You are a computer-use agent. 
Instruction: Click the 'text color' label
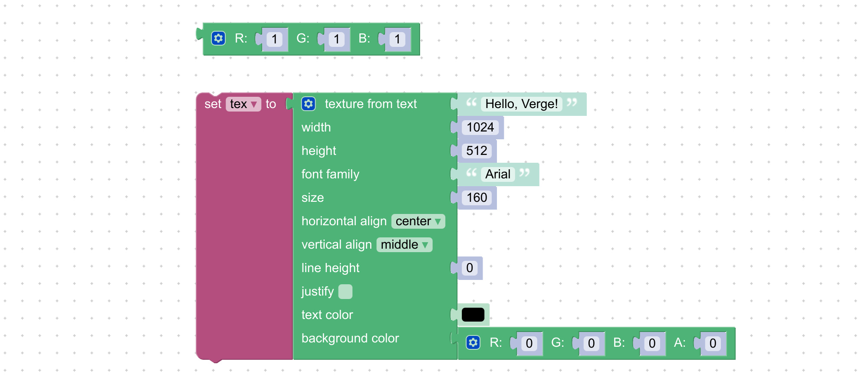point(327,315)
